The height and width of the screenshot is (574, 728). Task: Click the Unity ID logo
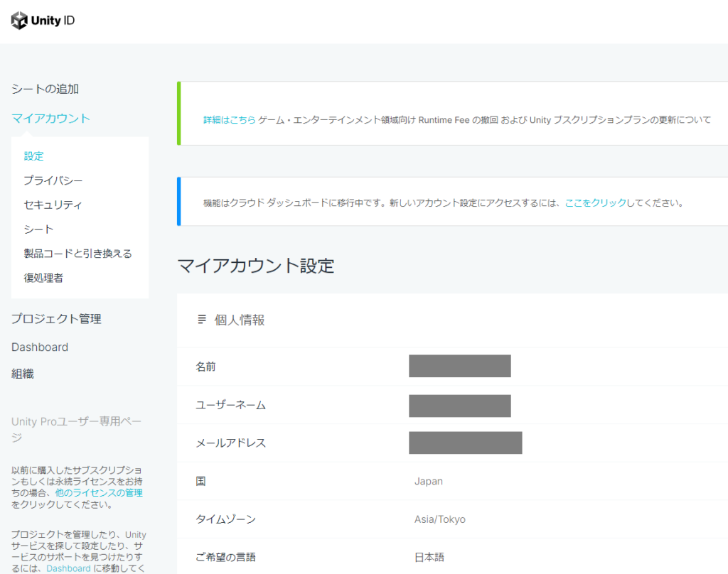(x=43, y=21)
